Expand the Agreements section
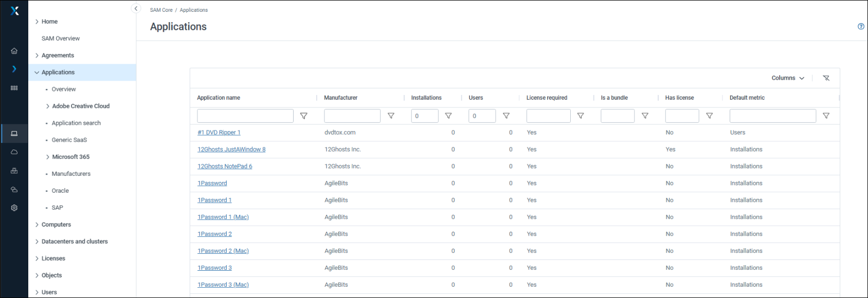The height and width of the screenshot is (298, 868). click(x=37, y=55)
